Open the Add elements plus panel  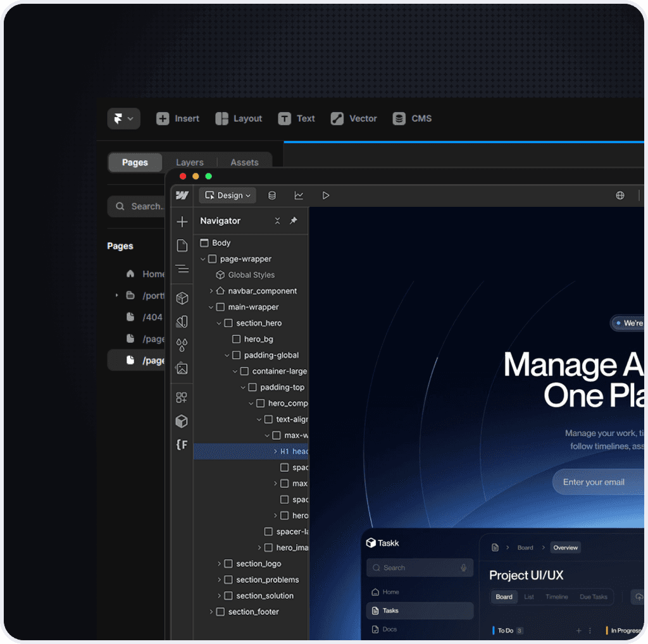coord(182,222)
